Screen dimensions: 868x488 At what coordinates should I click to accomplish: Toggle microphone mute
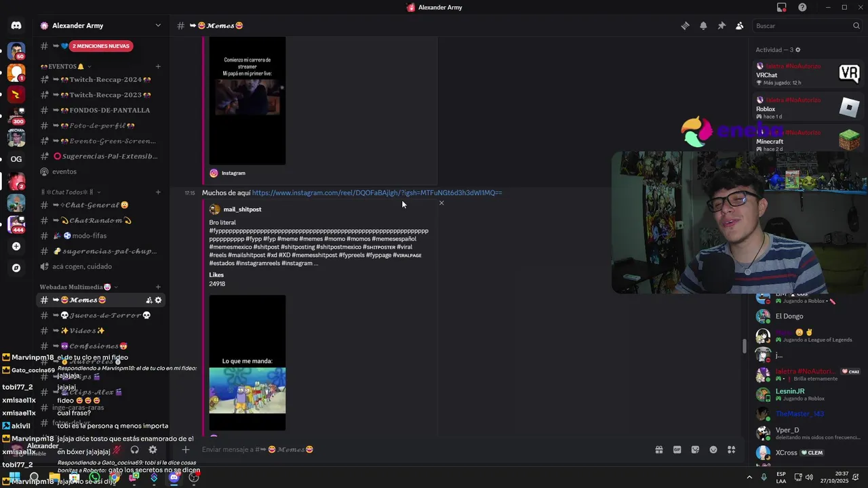117,449
